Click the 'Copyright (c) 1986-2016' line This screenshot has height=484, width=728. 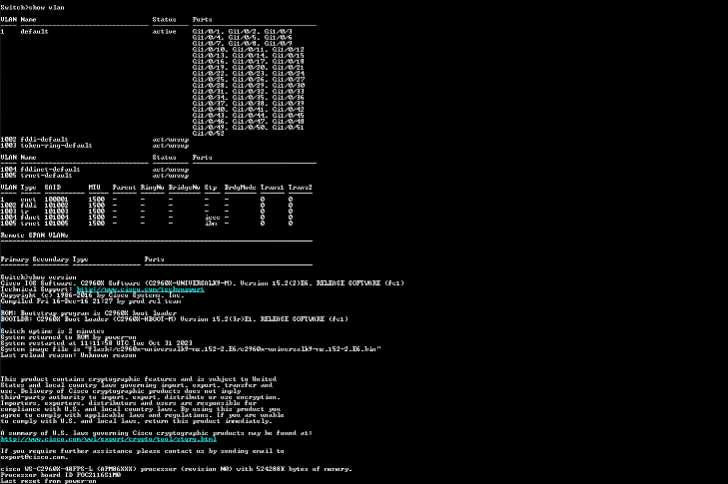click(x=92, y=295)
